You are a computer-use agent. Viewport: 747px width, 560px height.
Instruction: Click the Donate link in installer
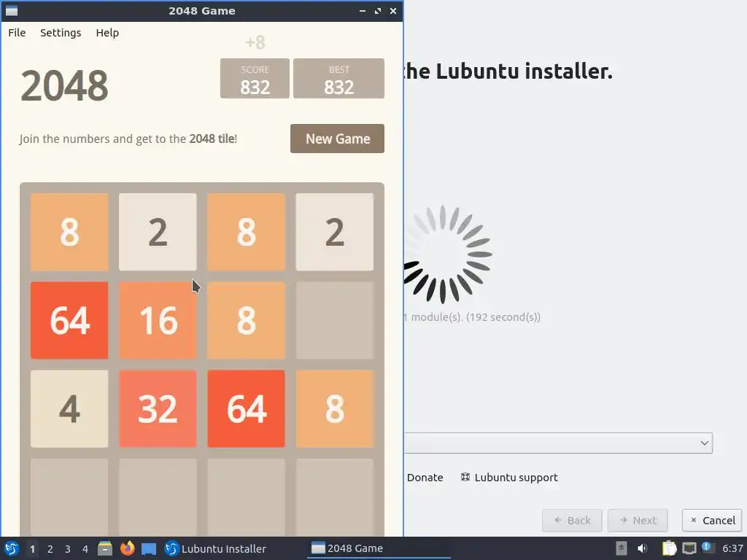[x=425, y=477]
